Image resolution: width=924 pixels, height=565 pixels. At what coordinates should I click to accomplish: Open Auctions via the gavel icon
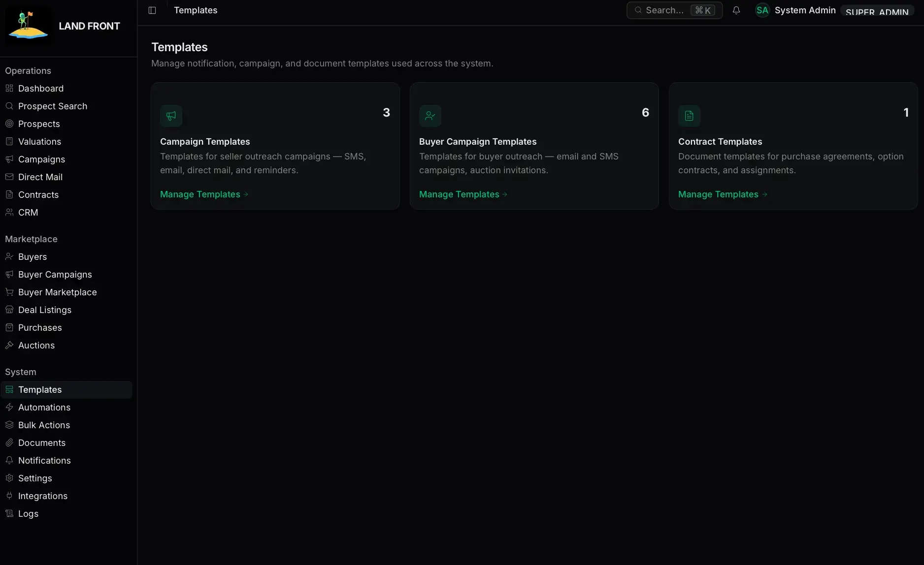pos(9,345)
